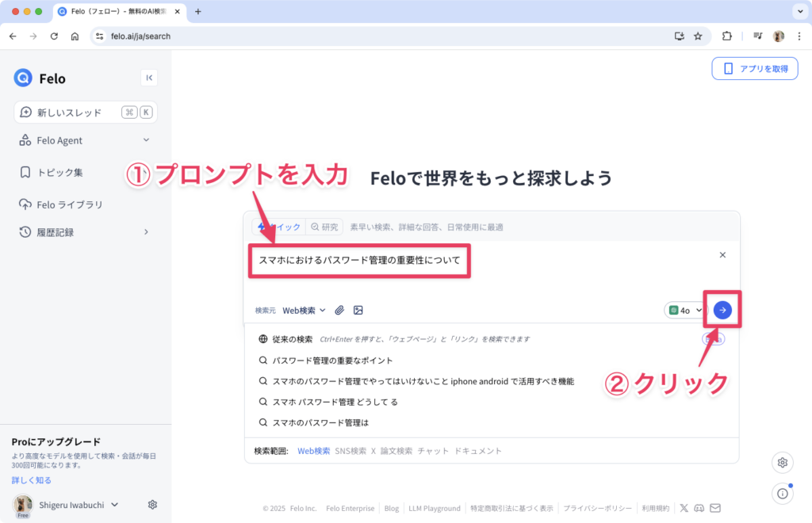Click アプリを取得 button

tap(755, 68)
